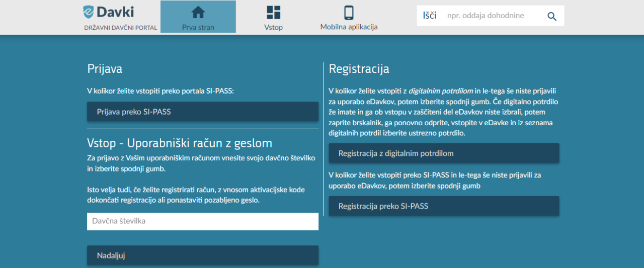The height and width of the screenshot is (268, 644).
Task: Switch to the Prva stran text label
Action: 198,27
